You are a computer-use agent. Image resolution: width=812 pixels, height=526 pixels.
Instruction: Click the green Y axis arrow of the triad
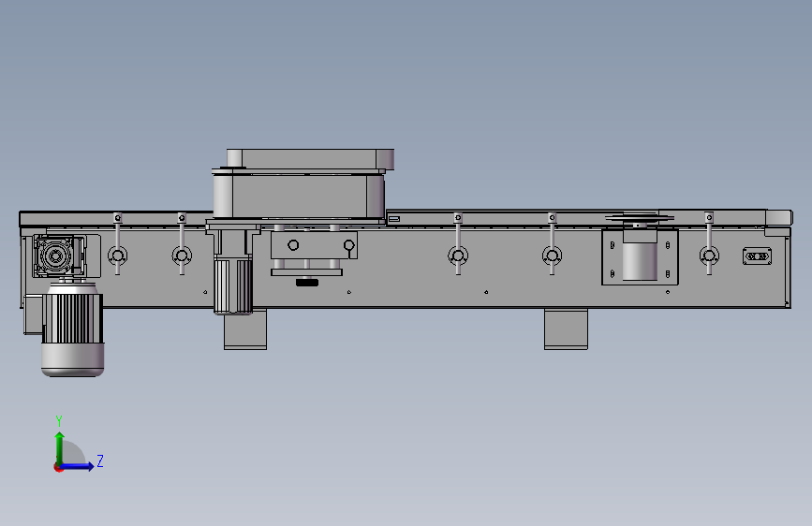pos(60,447)
